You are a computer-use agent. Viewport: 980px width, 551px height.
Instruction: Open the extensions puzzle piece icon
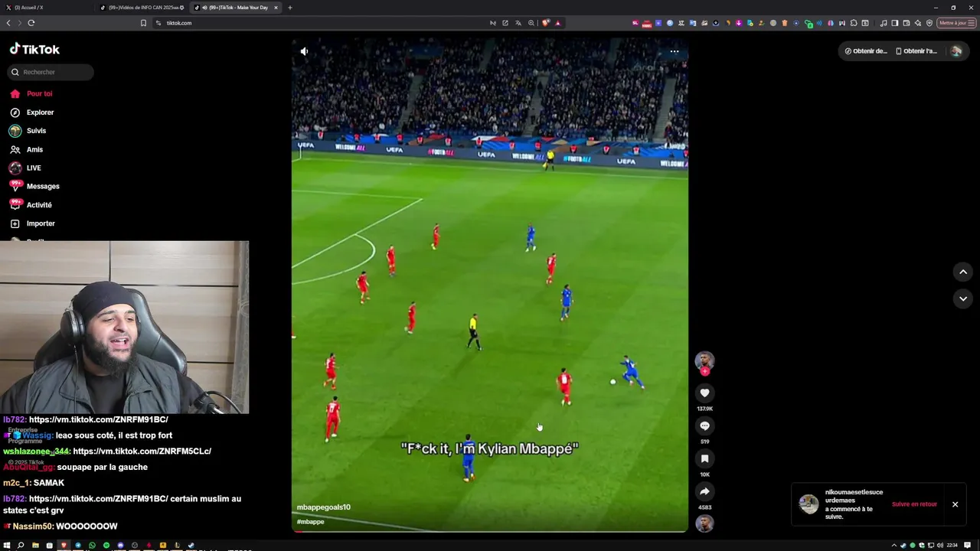click(854, 23)
